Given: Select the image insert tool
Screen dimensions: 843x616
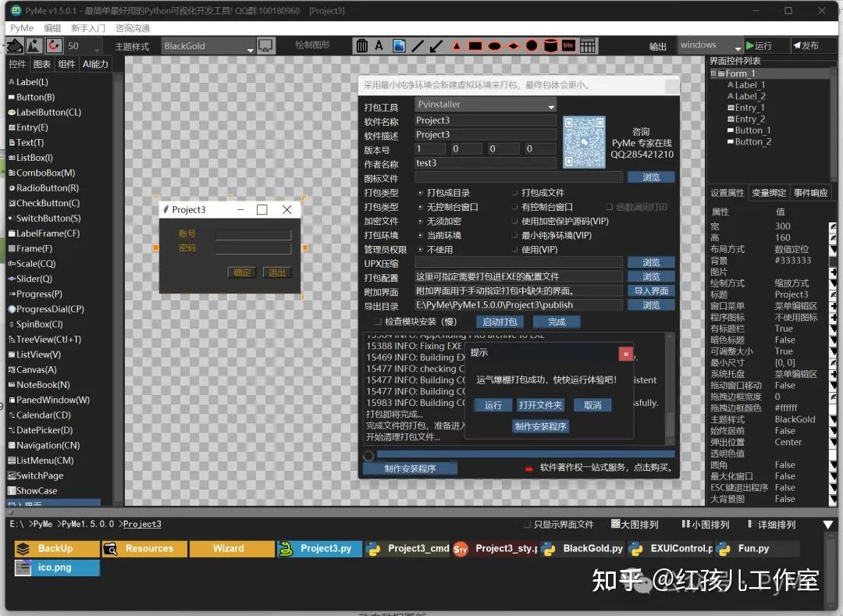Looking at the screenshot, I should coord(398,45).
